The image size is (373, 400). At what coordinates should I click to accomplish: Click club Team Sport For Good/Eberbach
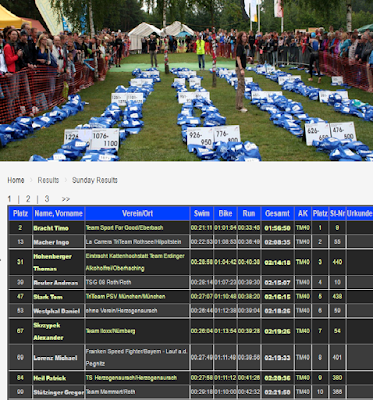[124, 228]
